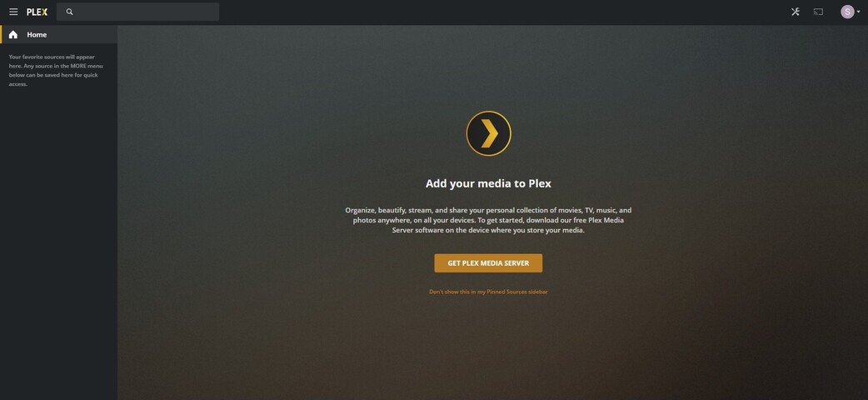Click the orange active indicator beside Home

pyautogui.click(x=1, y=34)
